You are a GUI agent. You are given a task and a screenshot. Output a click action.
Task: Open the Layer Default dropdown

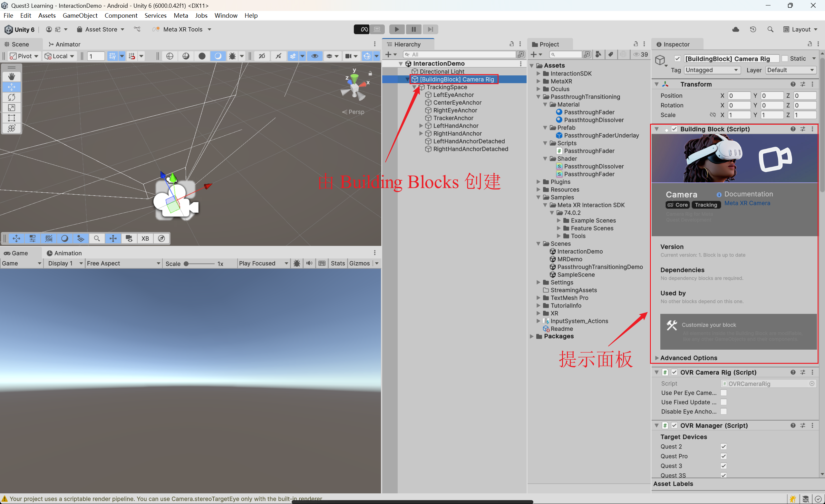pyautogui.click(x=790, y=70)
